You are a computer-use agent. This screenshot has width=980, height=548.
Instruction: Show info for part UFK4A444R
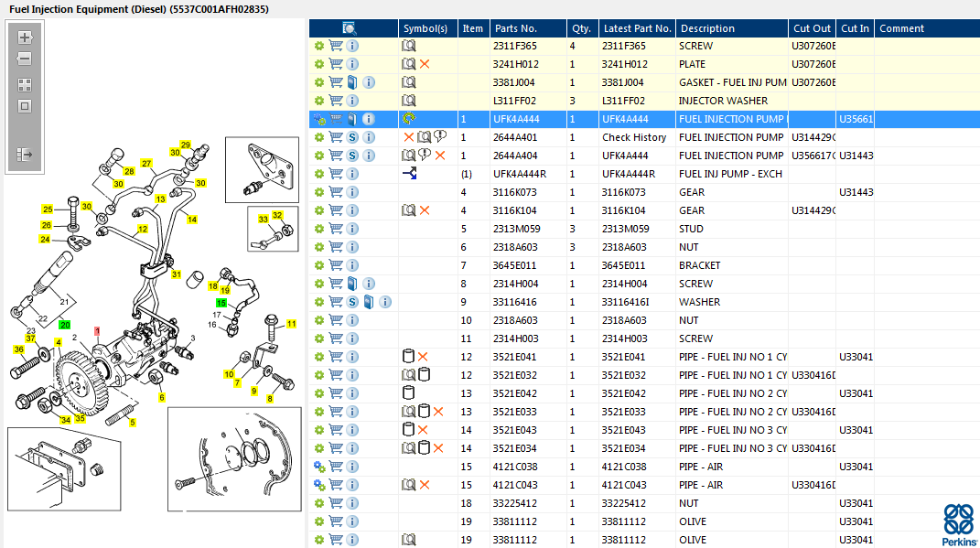(x=352, y=174)
